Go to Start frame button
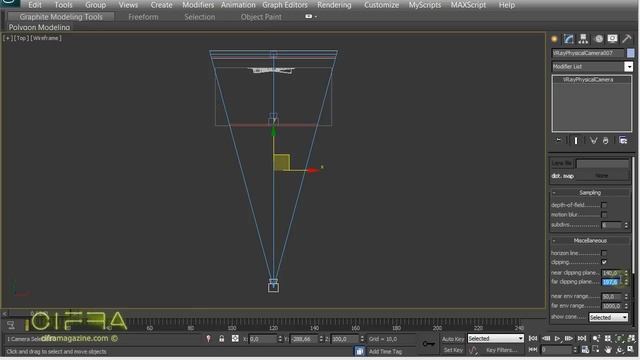This screenshot has height=360, width=640. (533, 338)
